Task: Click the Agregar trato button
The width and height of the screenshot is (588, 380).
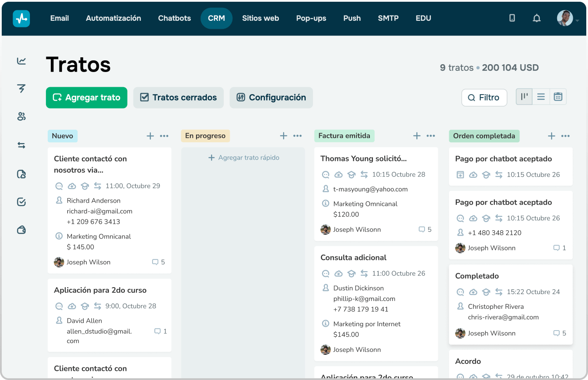Action: pyautogui.click(x=86, y=98)
